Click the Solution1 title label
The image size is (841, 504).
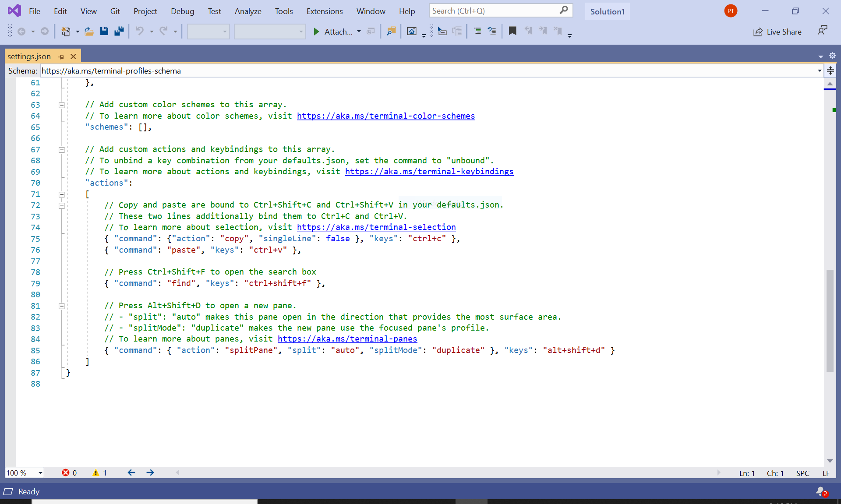607,11
